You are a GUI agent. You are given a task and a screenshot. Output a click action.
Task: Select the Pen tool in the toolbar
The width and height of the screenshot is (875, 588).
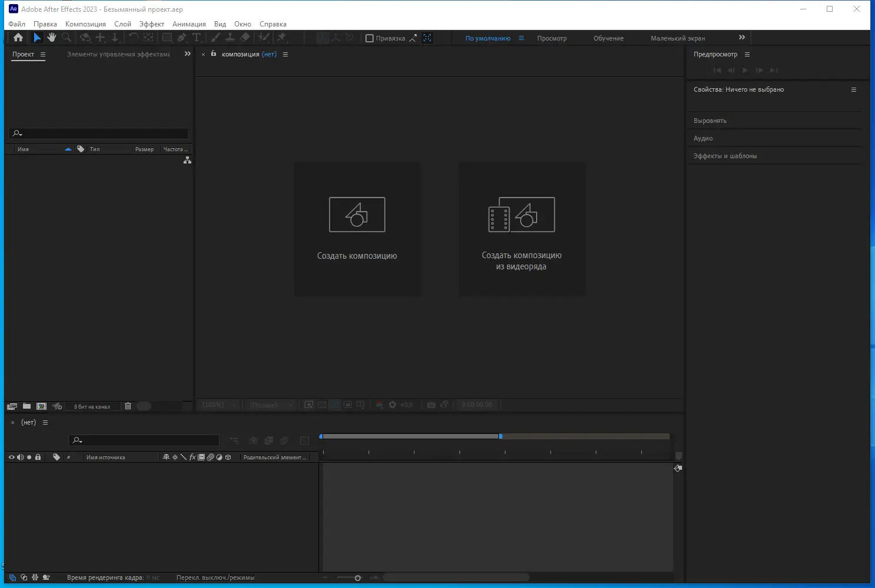coord(182,37)
